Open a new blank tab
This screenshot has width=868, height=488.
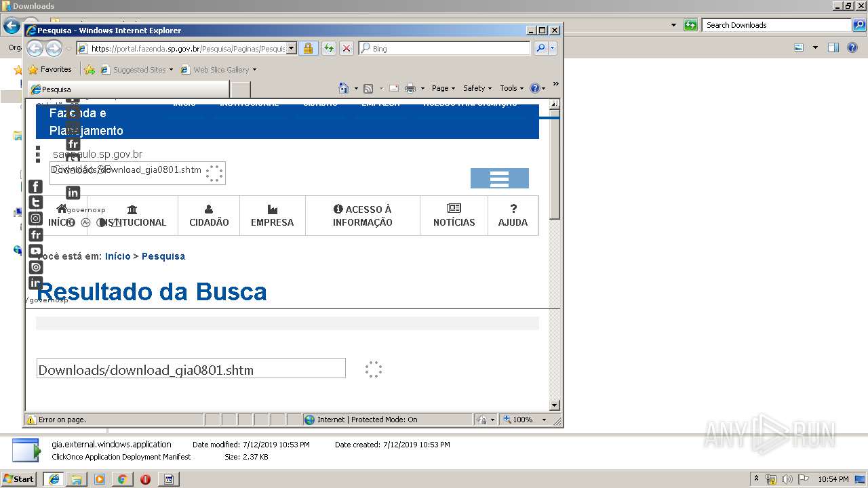coord(241,89)
